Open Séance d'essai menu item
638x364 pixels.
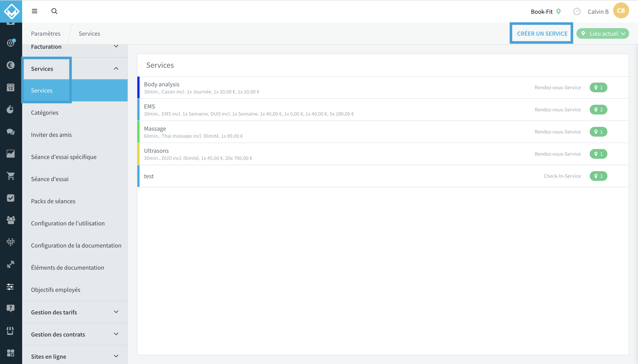point(75,179)
